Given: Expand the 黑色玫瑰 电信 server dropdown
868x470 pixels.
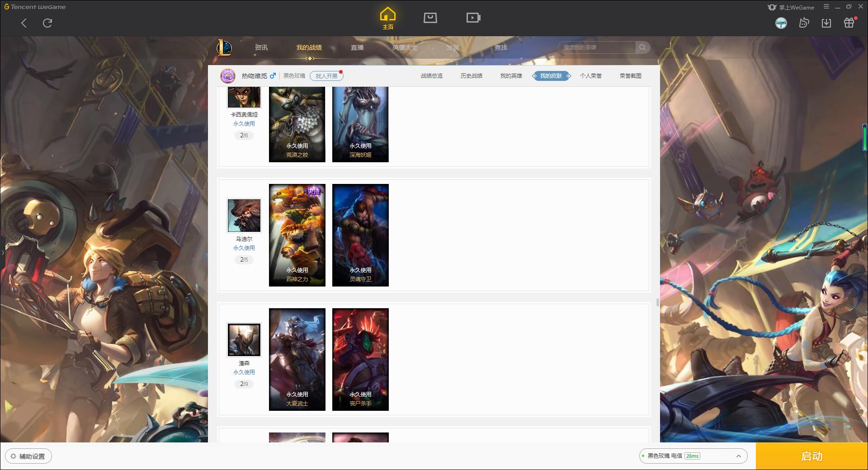Looking at the screenshot, I should coord(693,456).
